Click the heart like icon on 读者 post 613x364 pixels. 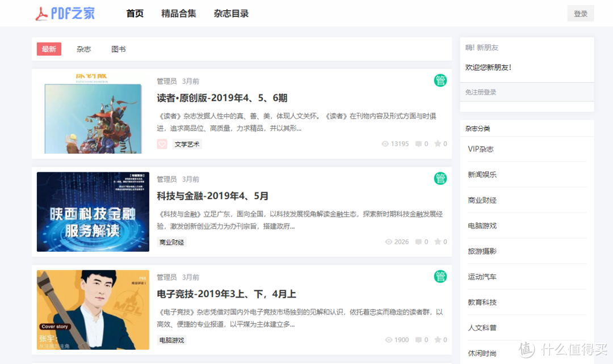[x=162, y=144]
